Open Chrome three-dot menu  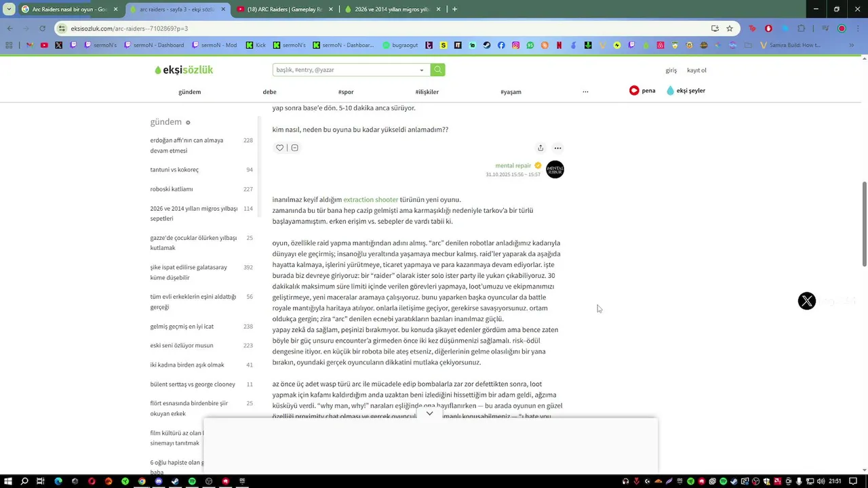click(x=859, y=28)
